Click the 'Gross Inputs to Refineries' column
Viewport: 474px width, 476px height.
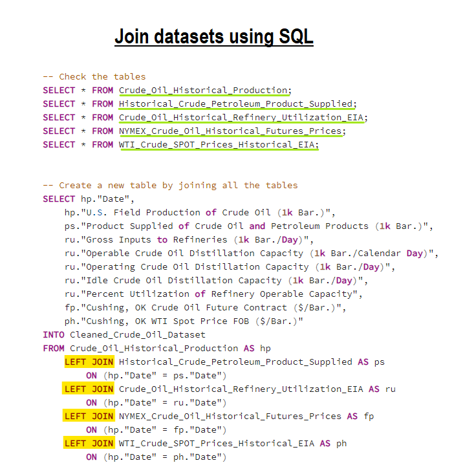click(189, 240)
